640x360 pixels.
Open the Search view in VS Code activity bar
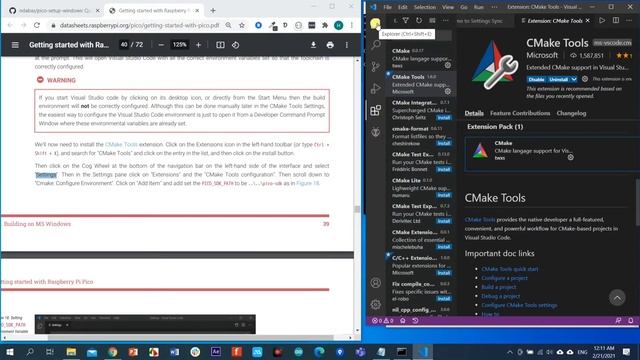pos(376,44)
